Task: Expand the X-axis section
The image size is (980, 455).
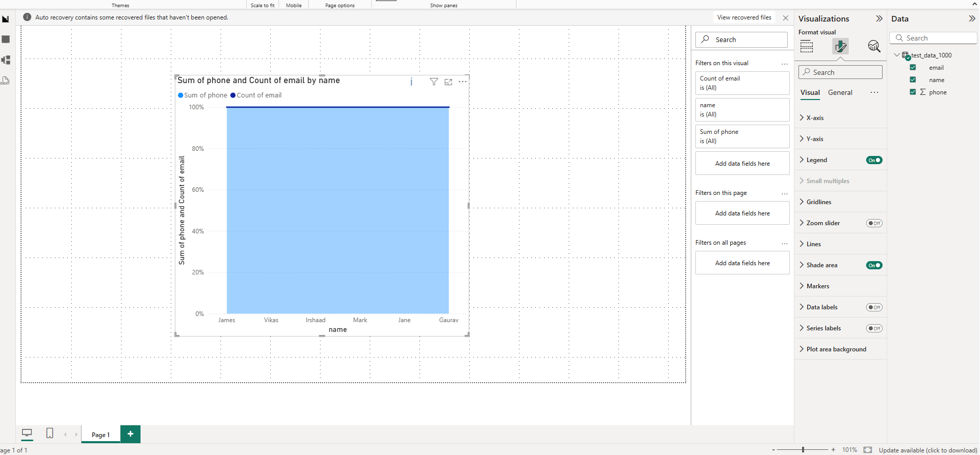Action: pos(815,118)
